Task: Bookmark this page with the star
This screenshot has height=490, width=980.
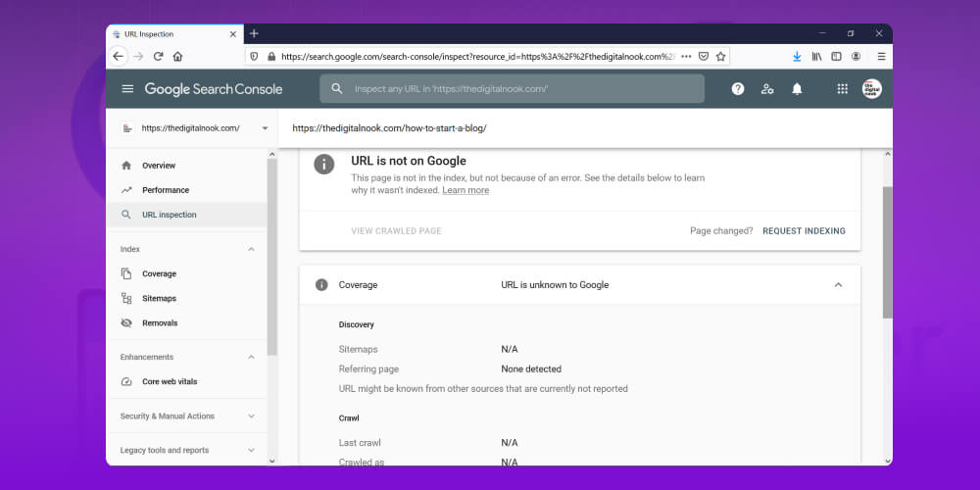Action: [720, 56]
